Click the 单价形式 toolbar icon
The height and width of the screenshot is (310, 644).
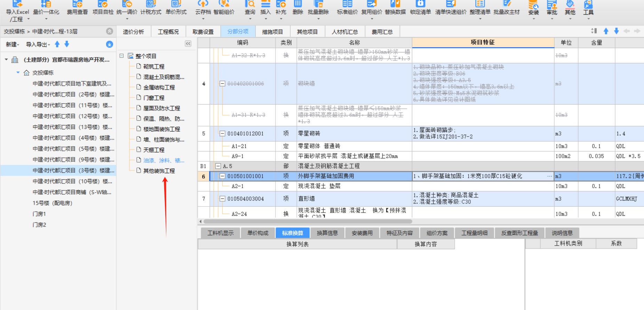coord(176,5)
